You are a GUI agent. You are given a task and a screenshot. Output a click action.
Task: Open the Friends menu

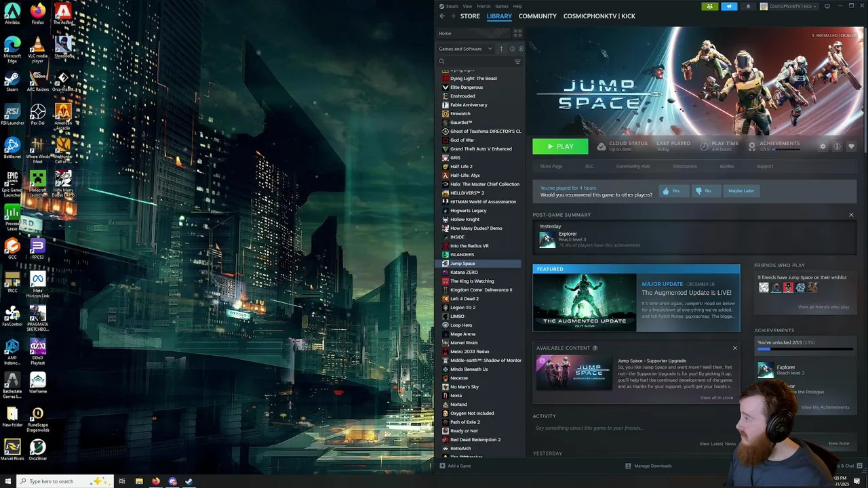[x=484, y=6]
